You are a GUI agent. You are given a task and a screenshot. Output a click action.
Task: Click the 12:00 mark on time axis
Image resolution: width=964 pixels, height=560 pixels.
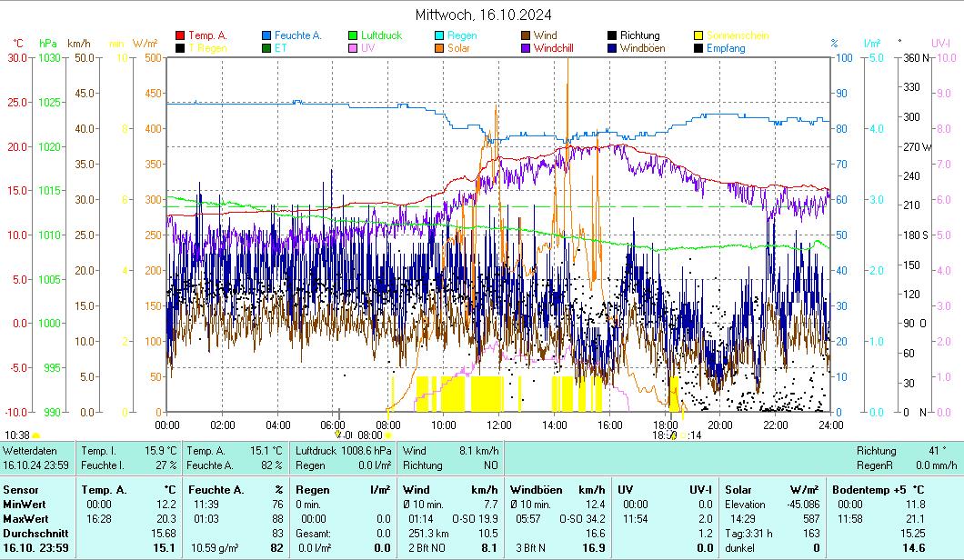coord(498,425)
